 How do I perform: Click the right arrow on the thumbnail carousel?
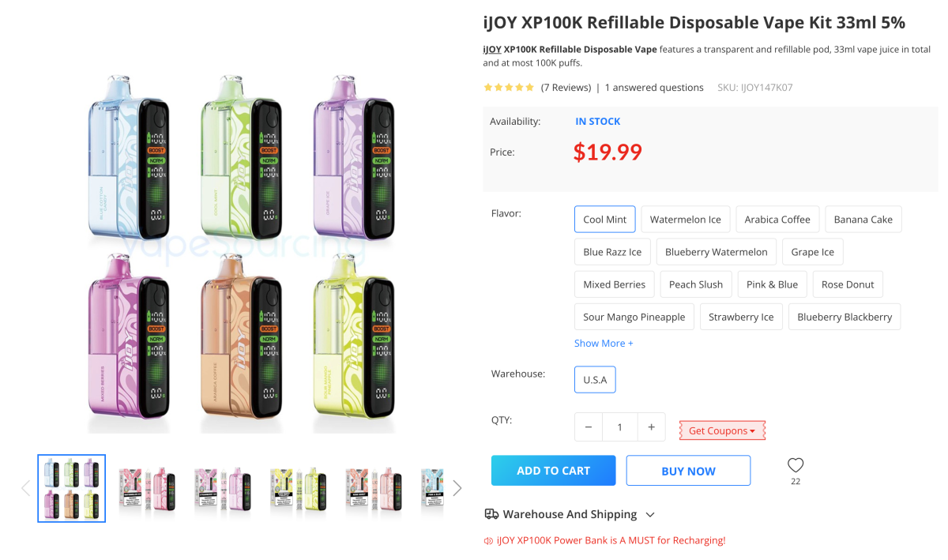click(457, 487)
